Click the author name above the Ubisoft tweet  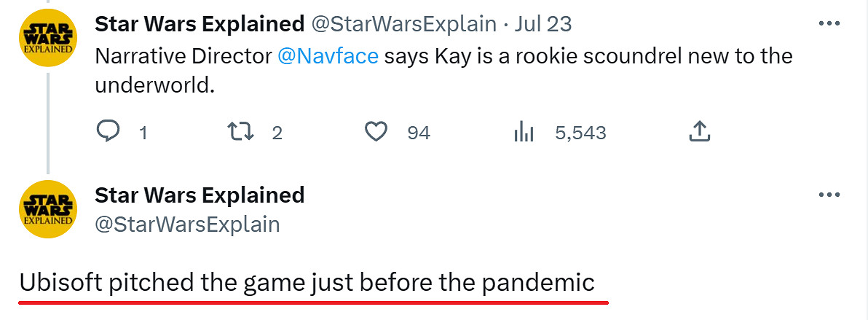(x=200, y=195)
